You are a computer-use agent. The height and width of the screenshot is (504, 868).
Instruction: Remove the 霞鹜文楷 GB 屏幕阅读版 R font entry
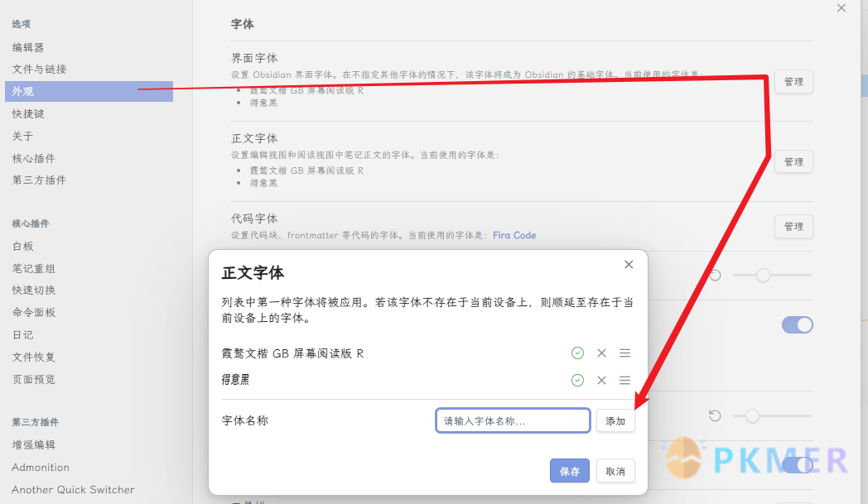pyautogui.click(x=601, y=353)
